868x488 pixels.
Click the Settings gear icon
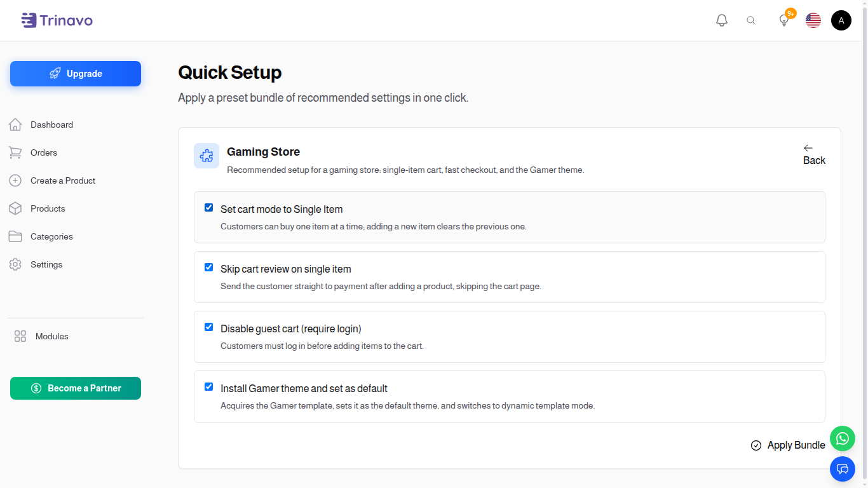click(x=15, y=264)
